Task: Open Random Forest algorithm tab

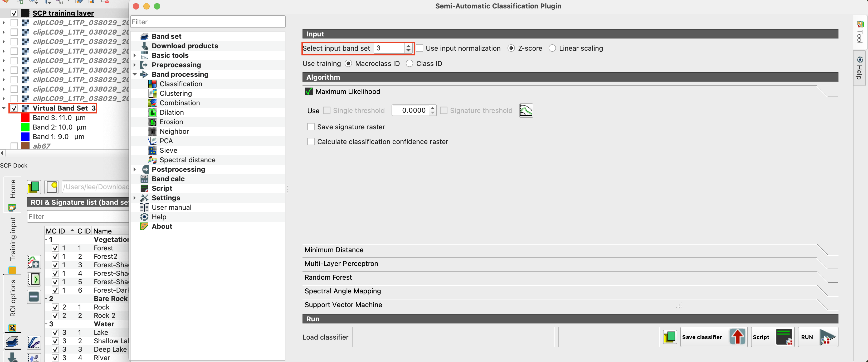Action: click(x=328, y=277)
